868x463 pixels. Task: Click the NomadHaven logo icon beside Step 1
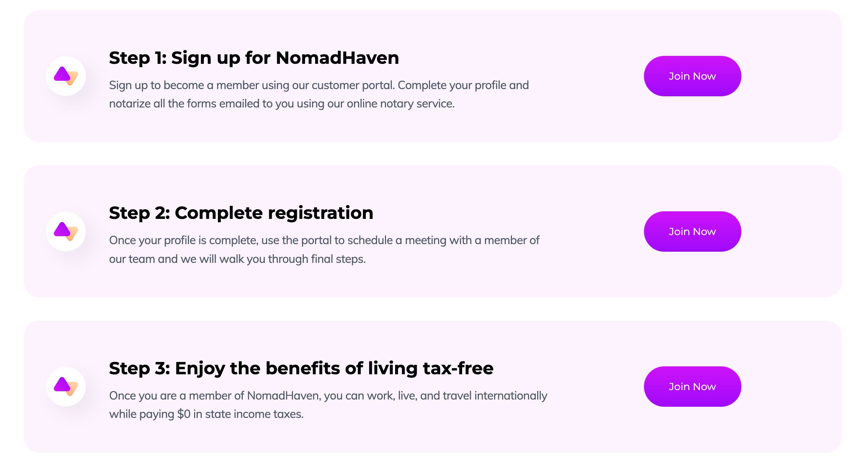tap(66, 76)
